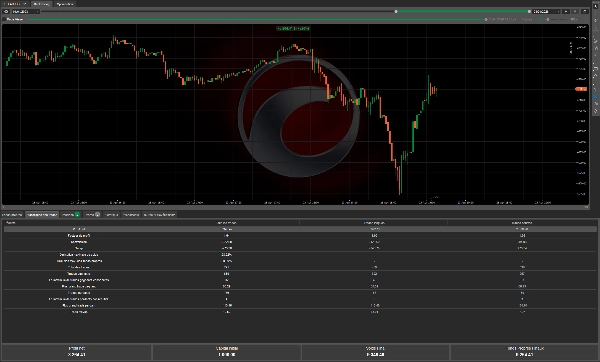The width and height of the screenshot is (600, 362).
Task: Toggle the Visual Mode checkbox
Action: [5, 19]
